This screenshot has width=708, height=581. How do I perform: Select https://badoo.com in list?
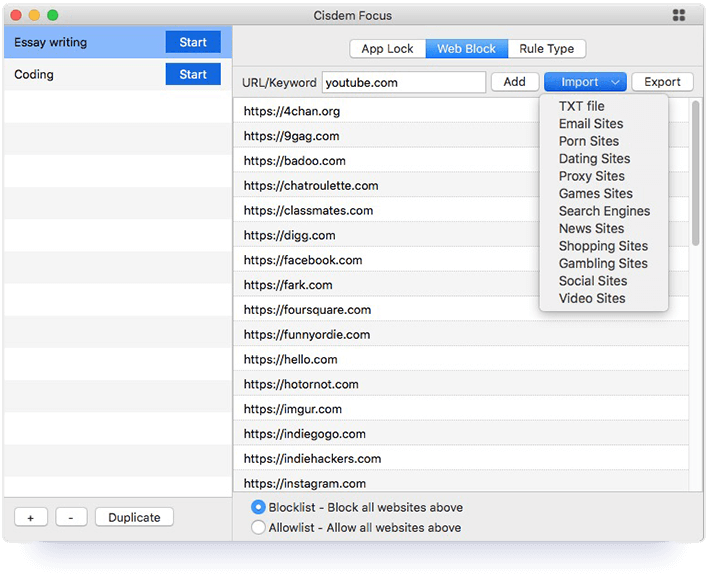pos(461,161)
